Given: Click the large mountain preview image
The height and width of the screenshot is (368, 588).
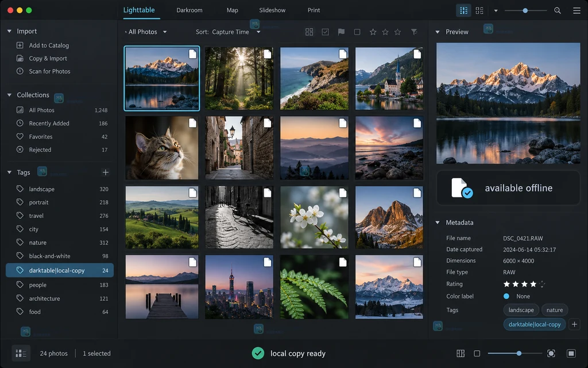Looking at the screenshot, I should click(508, 103).
